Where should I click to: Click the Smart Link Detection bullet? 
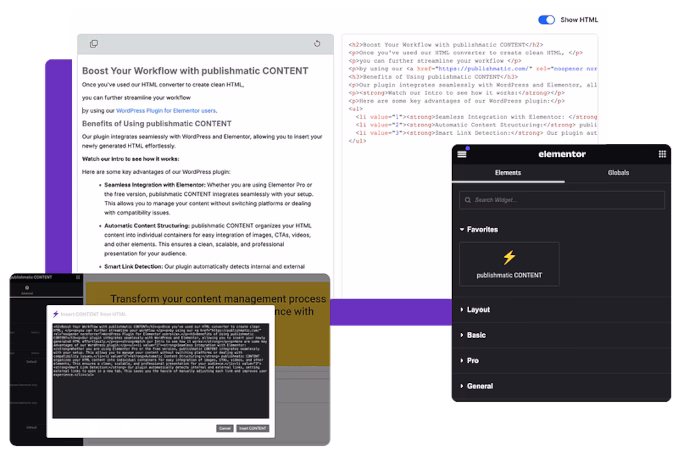point(204,267)
